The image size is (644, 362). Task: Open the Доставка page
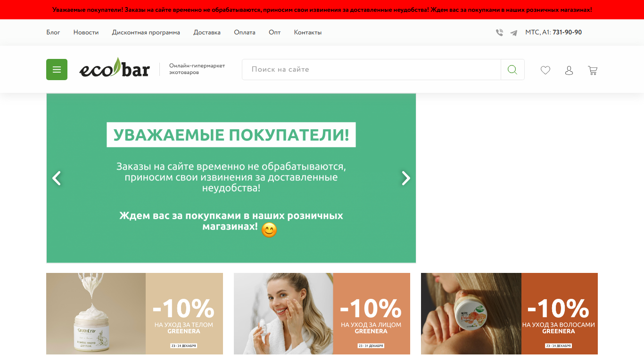click(207, 33)
